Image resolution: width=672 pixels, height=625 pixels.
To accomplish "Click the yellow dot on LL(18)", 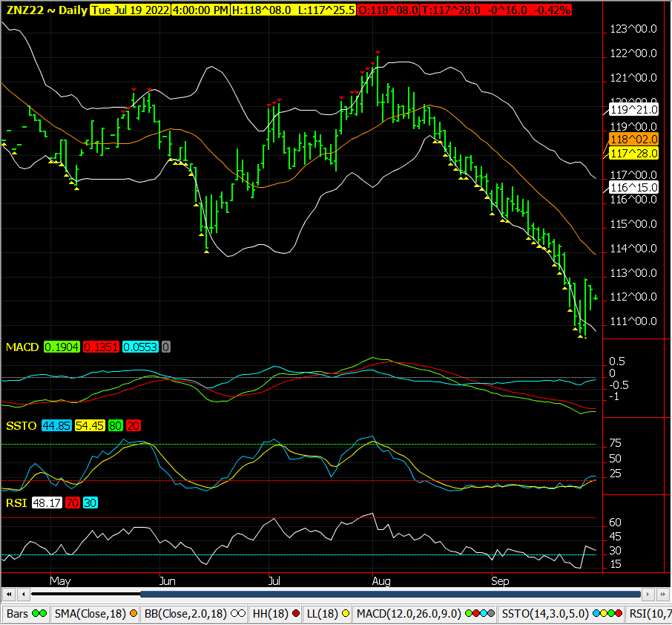I will click(x=345, y=614).
